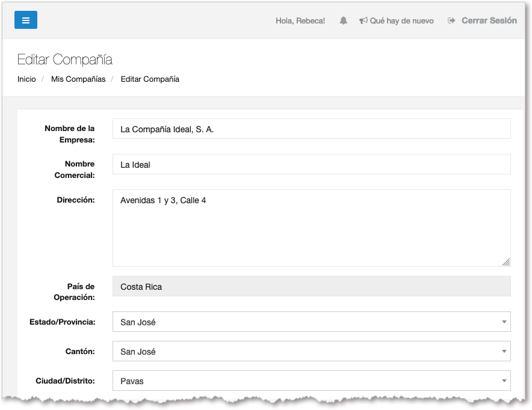
Task: Focus the 'Nombre de la Empresa' field
Action: (312, 129)
